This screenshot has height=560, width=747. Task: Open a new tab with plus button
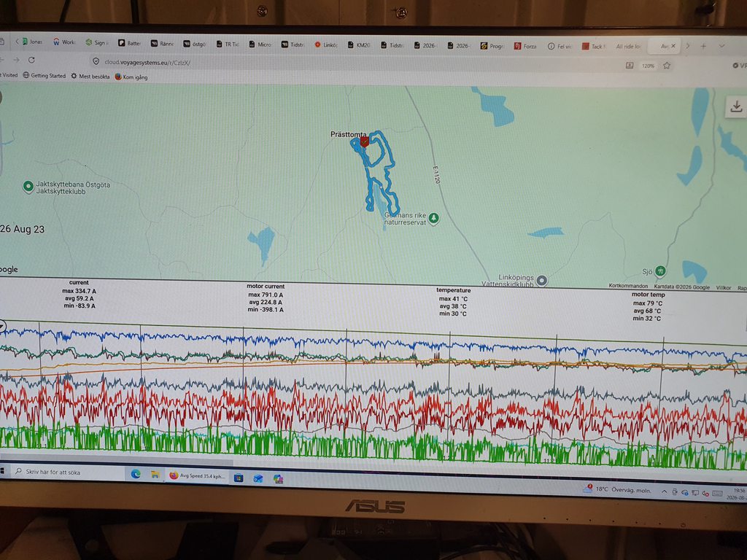[703, 46]
